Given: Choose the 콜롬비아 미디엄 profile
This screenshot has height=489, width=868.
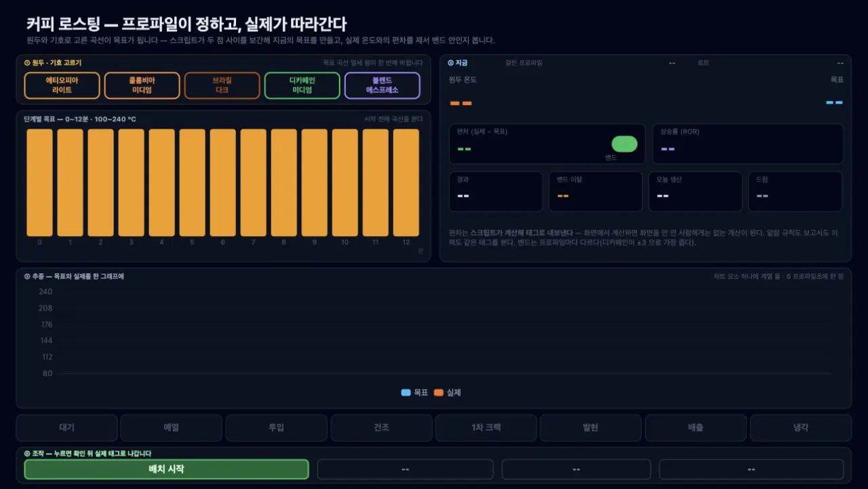Looking at the screenshot, I should click(x=142, y=85).
